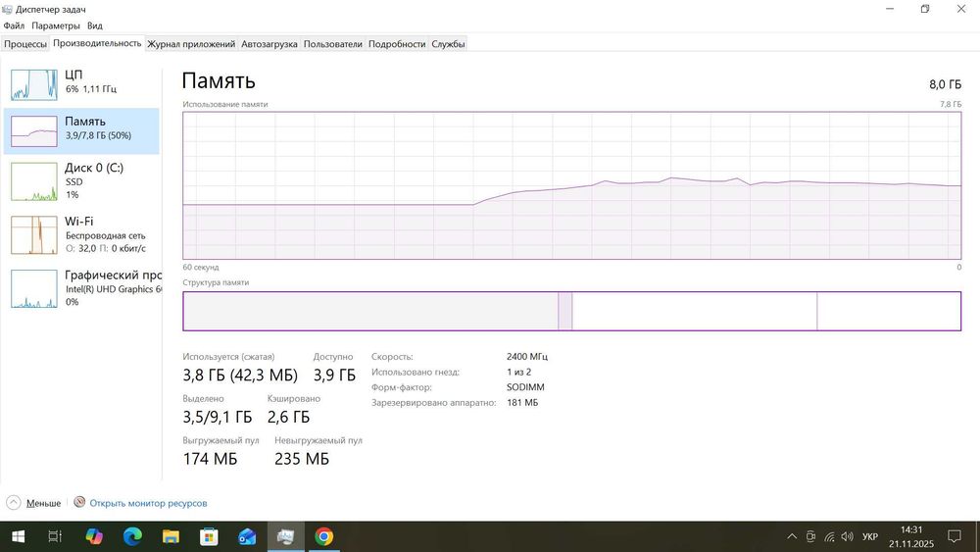Switch the УКР input language
The width and height of the screenshot is (980, 552).
(870, 536)
